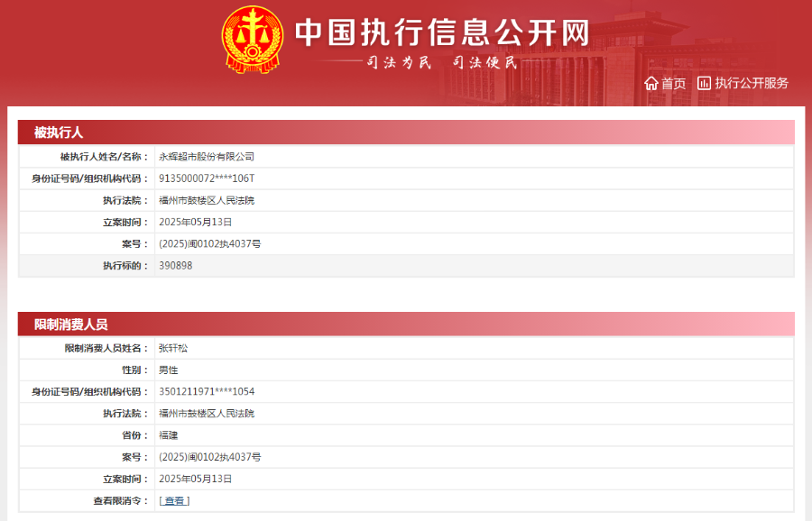Viewport: 812px width, 521px height.
Task: Select the value 390898
Action: pos(176,265)
